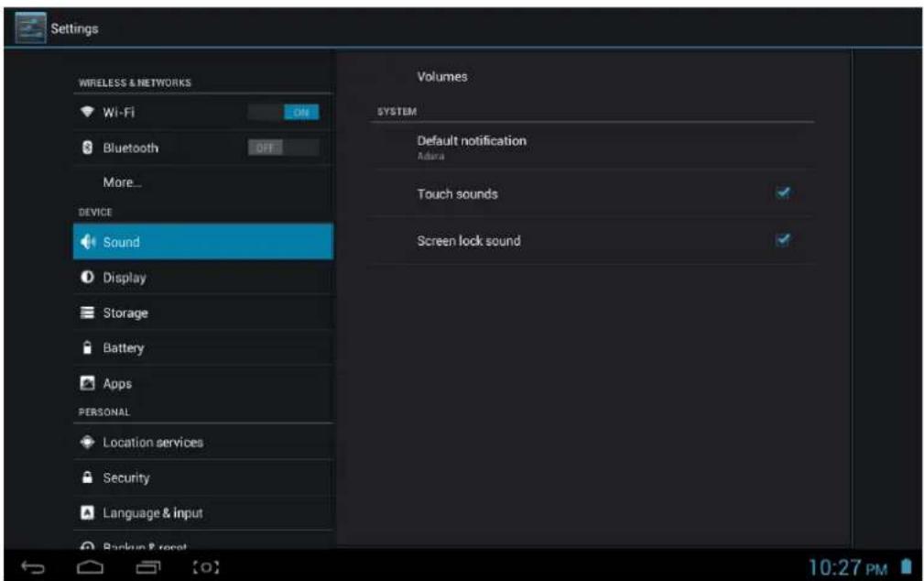Open the Apps settings

coord(203,383)
